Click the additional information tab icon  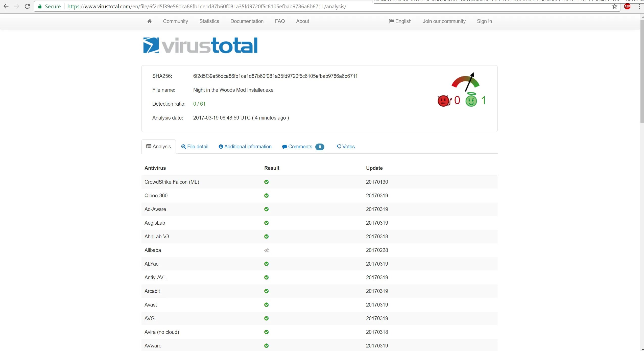coord(220,147)
